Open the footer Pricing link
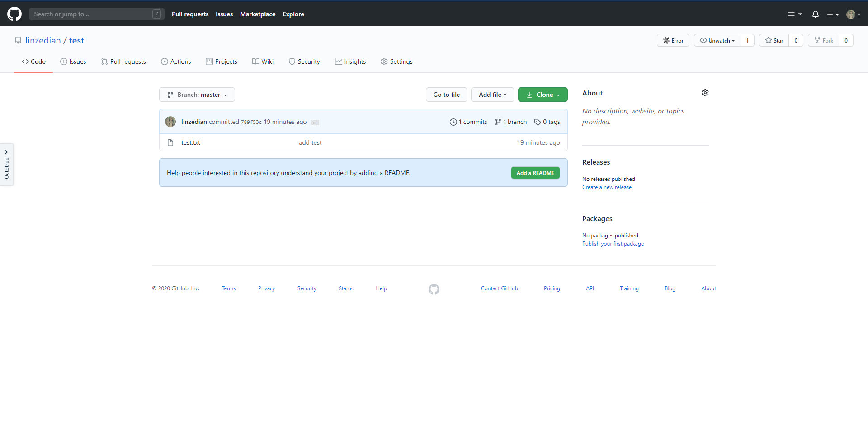The image size is (868, 430). pos(552,288)
